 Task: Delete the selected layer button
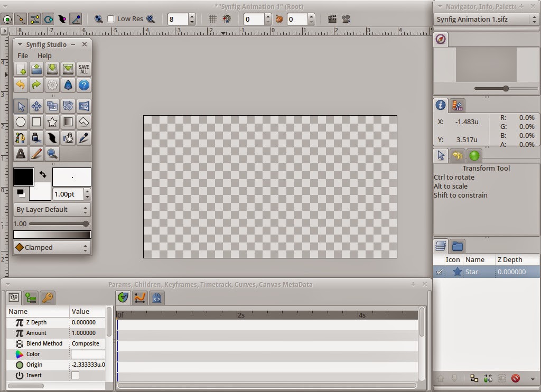[516, 379]
